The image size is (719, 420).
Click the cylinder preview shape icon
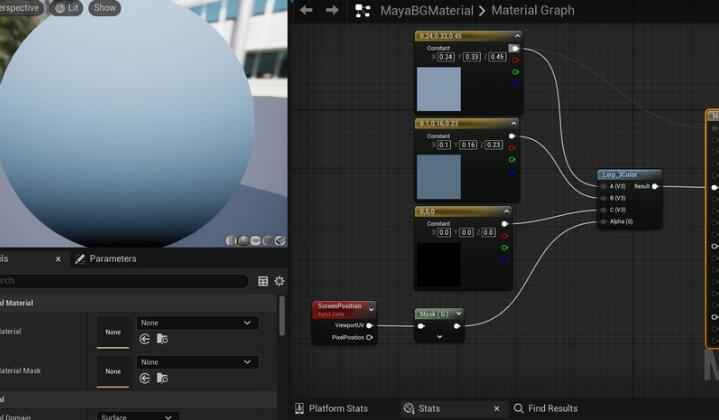click(232, 240)
